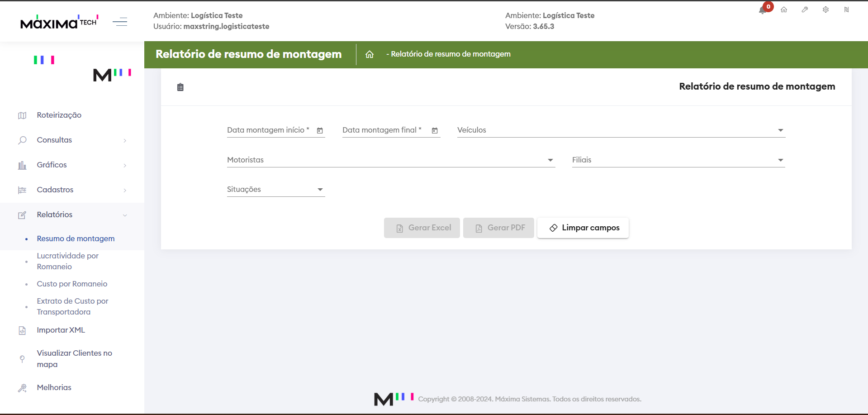Expand the Situações dropdown

(320, 190)
